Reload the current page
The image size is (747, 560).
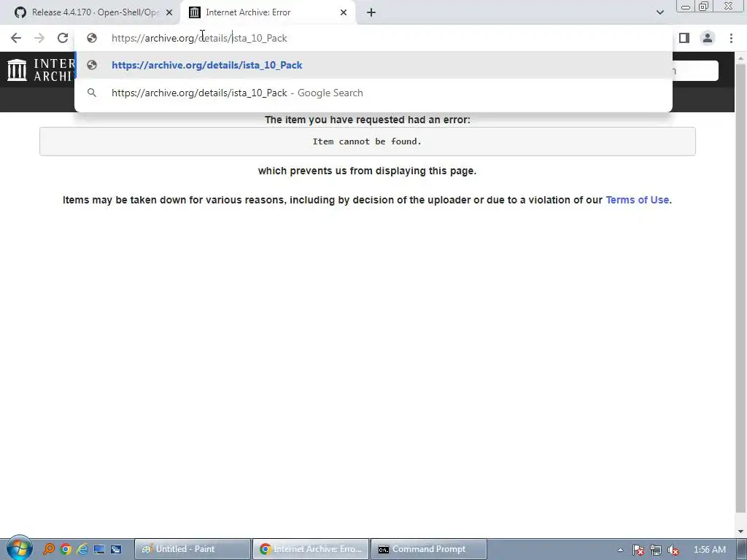coord(63,38)
